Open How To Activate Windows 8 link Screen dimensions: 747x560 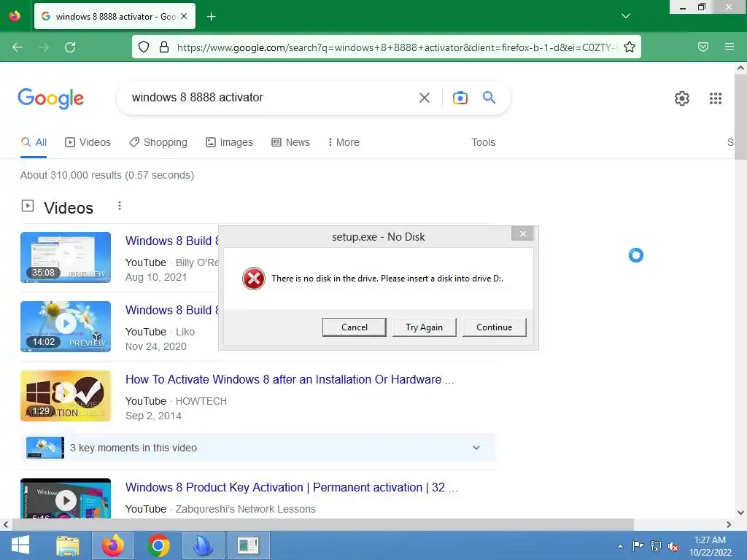289,379
